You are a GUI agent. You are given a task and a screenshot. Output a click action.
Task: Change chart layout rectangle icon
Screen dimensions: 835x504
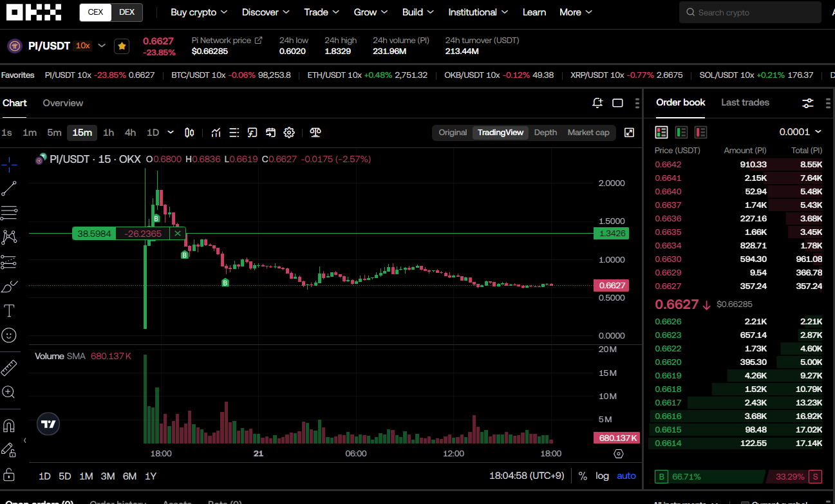[617, 103]
